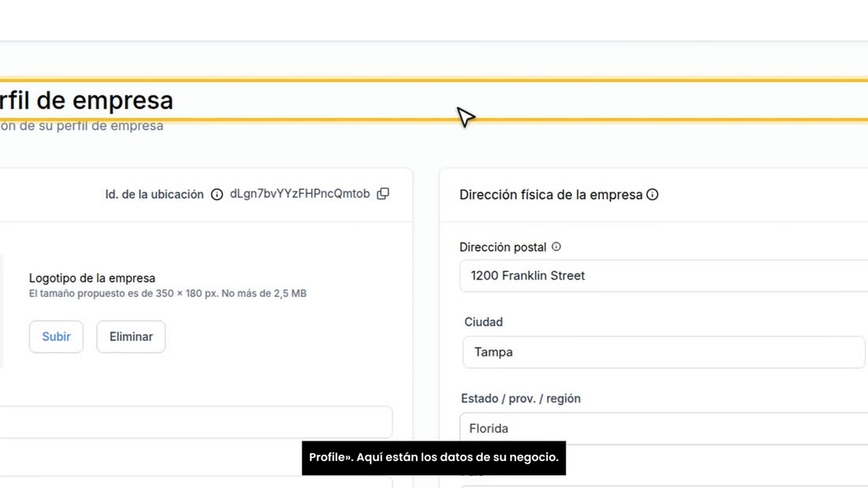Select the location ID text dLgn7bvYYzFHPncQmtob
The width and height of the screenshot is (868, 488).
tap(300, 194)
